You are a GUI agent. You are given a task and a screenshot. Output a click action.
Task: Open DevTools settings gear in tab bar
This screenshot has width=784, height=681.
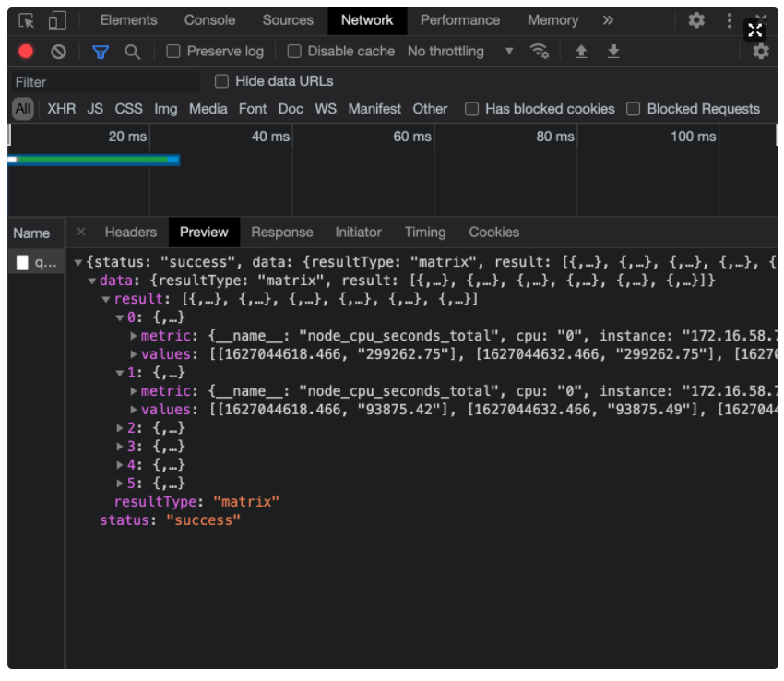coord(696,20)
